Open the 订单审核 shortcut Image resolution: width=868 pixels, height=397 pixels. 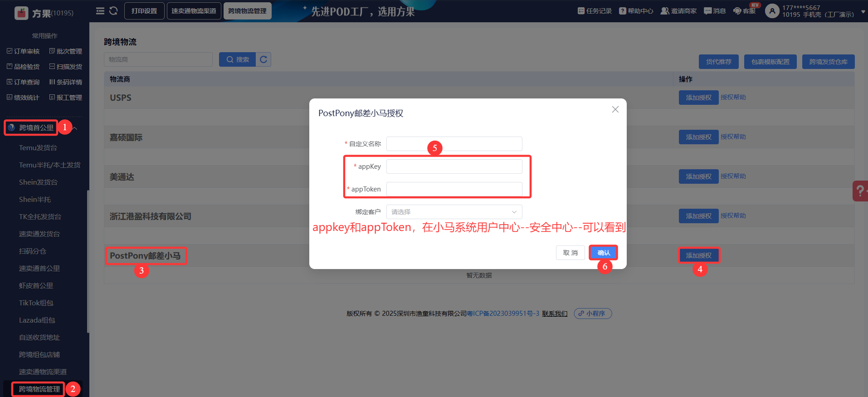23,51
